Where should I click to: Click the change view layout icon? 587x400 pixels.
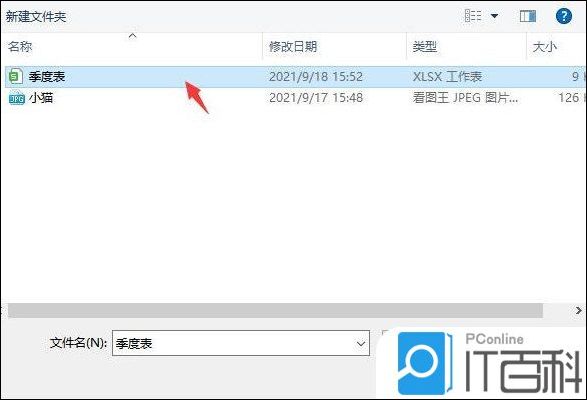[473, 16]
